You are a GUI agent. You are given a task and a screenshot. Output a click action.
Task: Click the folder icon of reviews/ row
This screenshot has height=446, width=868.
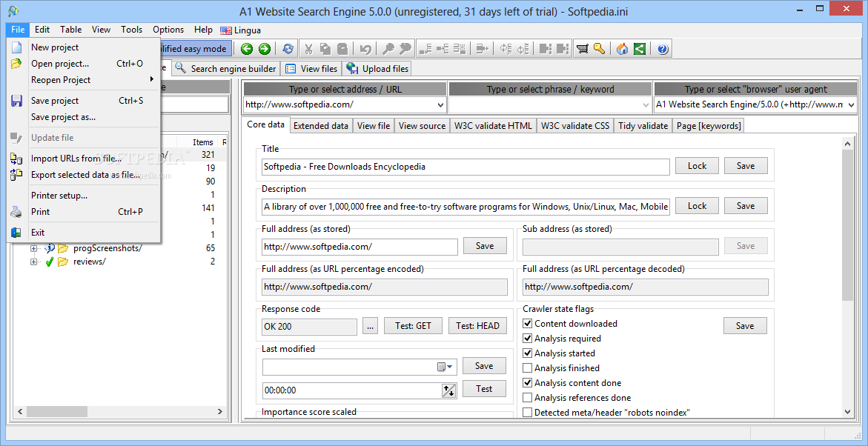tap(63, 262)
